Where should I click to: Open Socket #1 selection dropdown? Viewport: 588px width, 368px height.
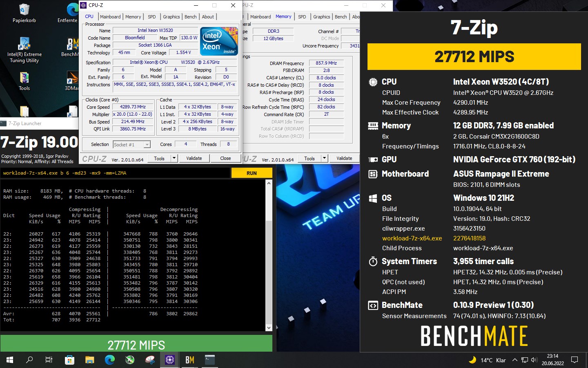click(132, 145)
